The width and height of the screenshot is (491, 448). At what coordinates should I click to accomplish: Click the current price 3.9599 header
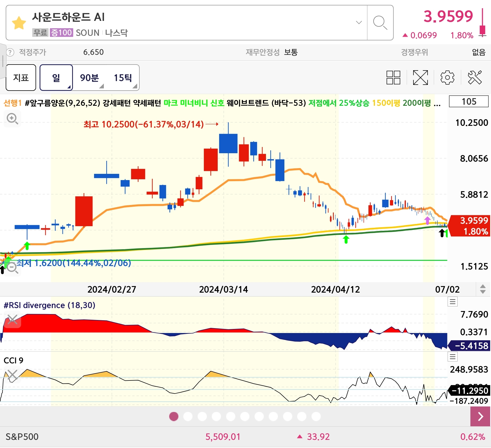pos(448,16)
